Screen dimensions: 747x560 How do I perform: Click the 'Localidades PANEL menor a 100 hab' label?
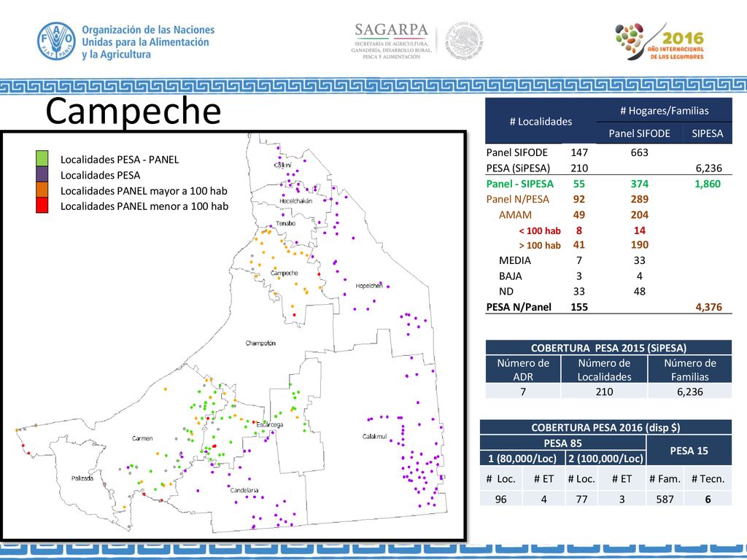coord(144,206)
